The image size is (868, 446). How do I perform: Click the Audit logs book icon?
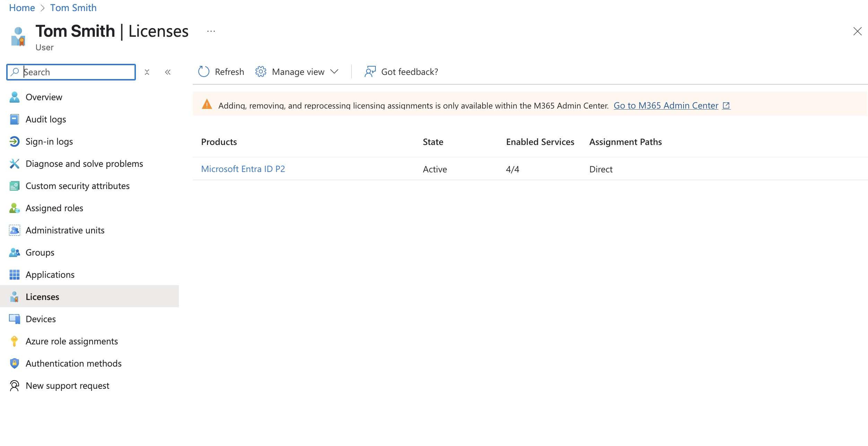(14, 119)
